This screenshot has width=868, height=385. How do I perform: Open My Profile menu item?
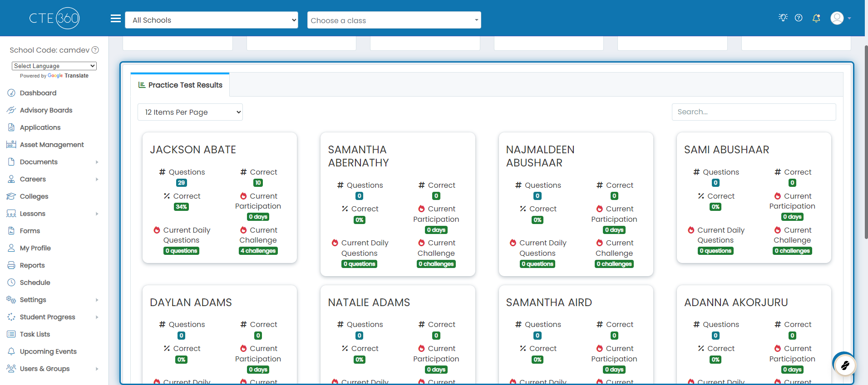35,248
